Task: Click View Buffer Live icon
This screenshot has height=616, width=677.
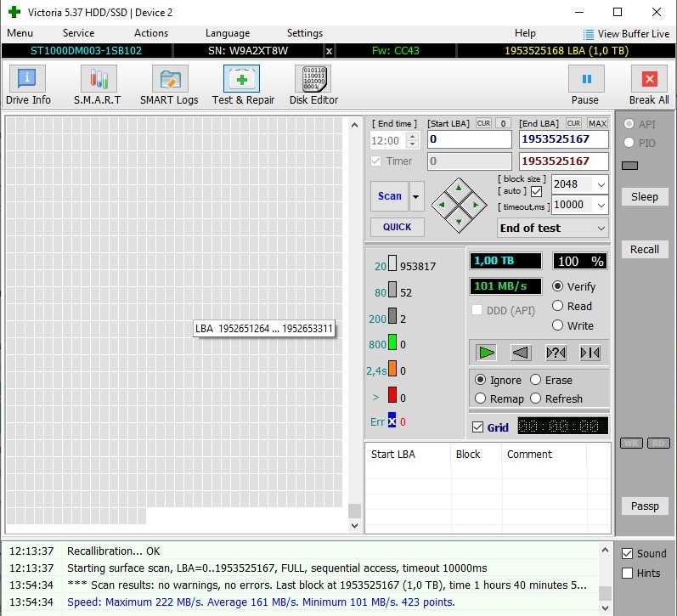Action: (588, 34)
